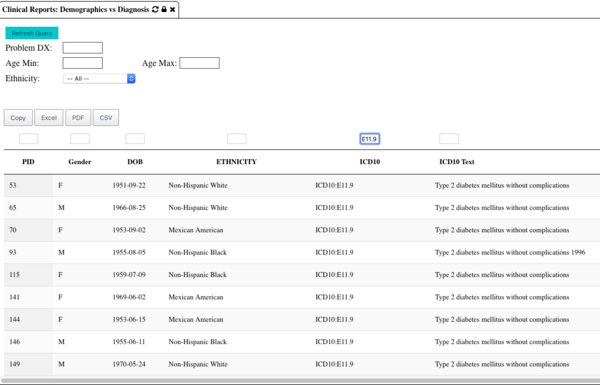This screenshot has height=385, width=600.
Task: Click the ICD10 filter box containing E11.9
Action: point(370,139)
